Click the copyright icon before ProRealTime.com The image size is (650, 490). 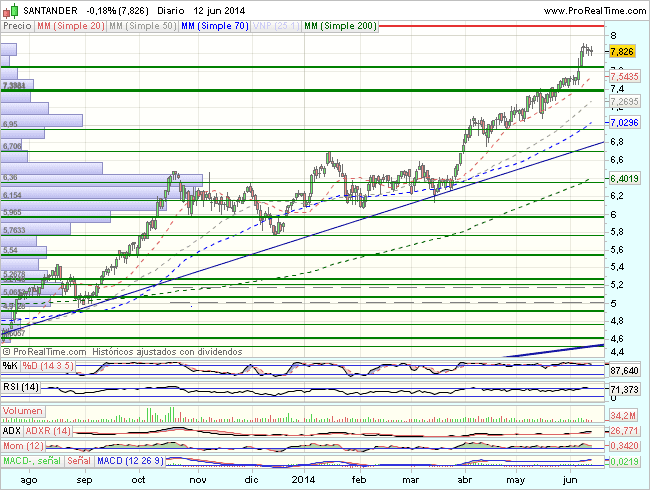[8, 352]
